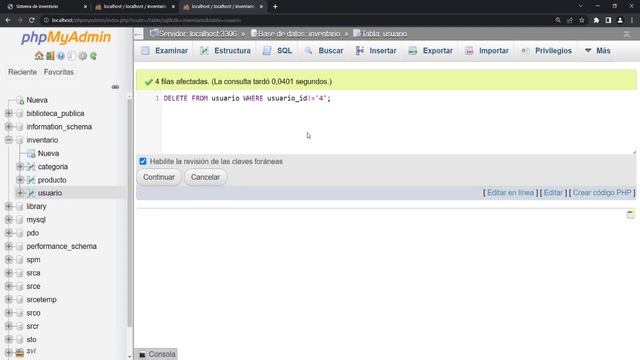640x360 pixels.
Task: Open Buscar tab
Action: (x=324, y=51)
